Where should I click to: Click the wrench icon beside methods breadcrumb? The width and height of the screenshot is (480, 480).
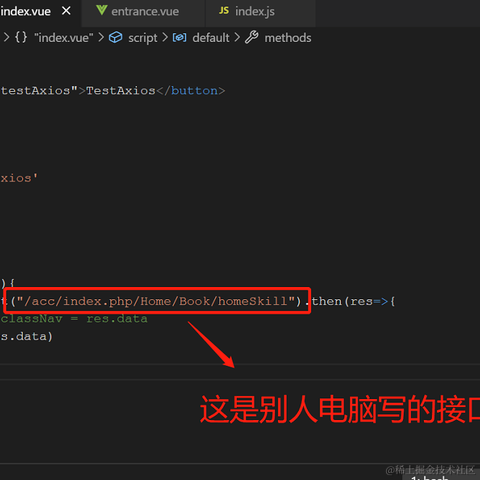252,37
